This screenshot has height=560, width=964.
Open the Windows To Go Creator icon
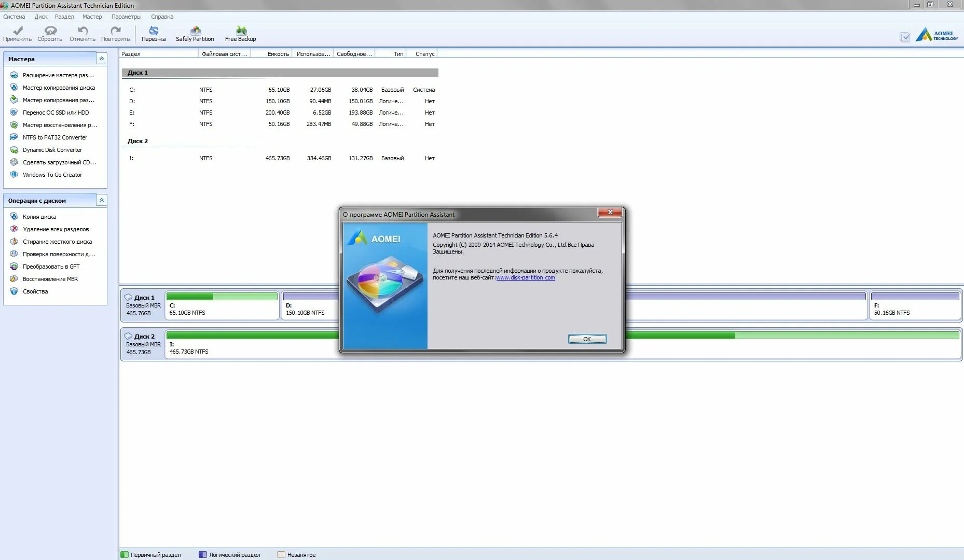click(14, 175)
